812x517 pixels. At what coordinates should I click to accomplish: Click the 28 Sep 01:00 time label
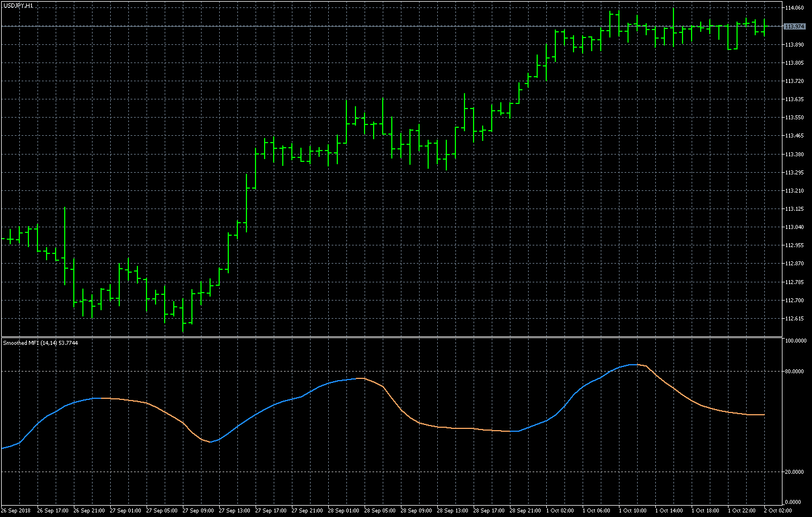pos(344,511)
